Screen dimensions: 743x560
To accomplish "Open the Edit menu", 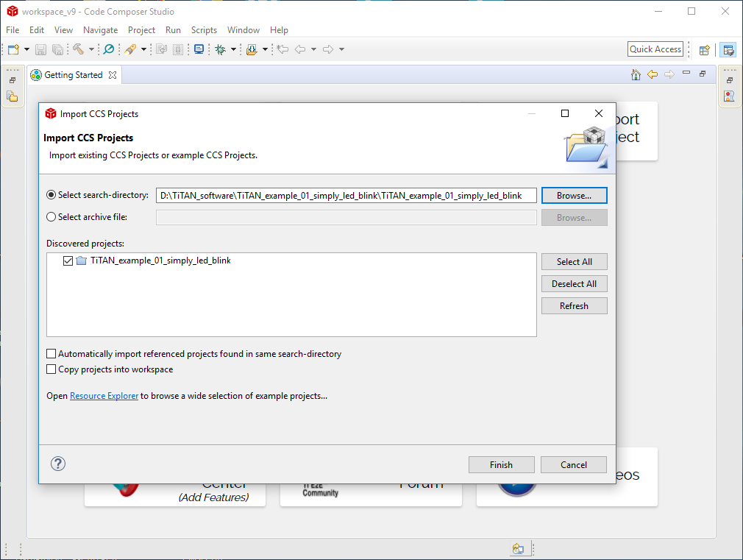I will point(37,30).
